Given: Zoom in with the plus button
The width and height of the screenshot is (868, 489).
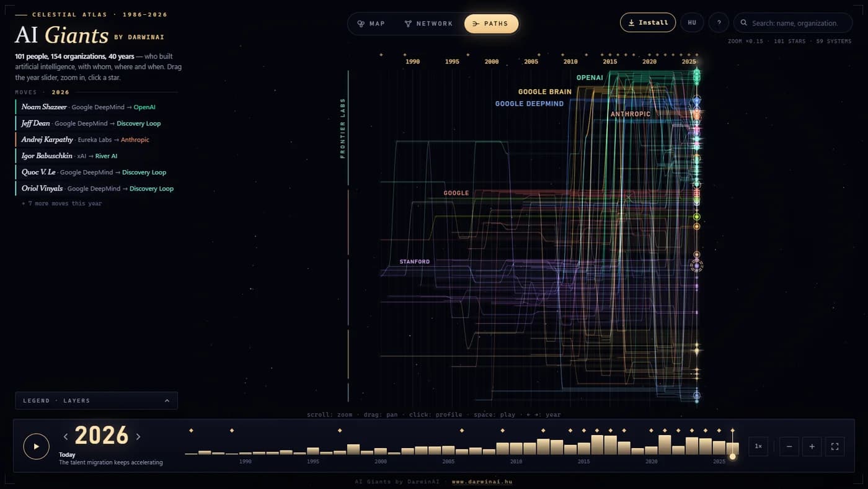Looking at the screenshot, I should pos(812,446).
